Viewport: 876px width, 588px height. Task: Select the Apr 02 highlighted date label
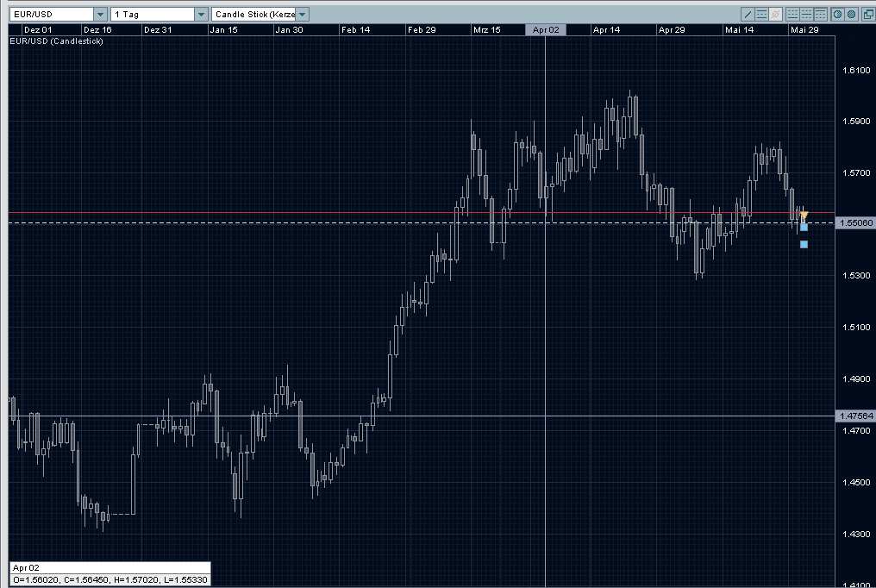click(x=546, y=29)
